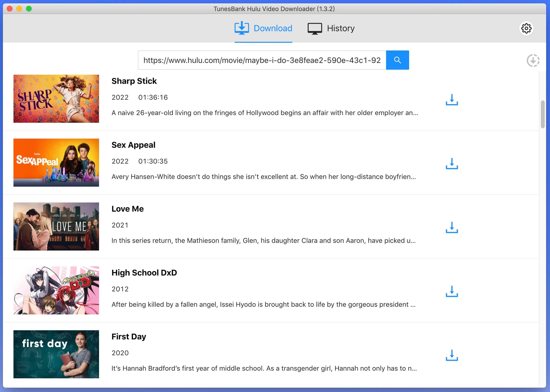
Task: Click the Avery Hansen-White description text
Action: (x=263, y=177)
